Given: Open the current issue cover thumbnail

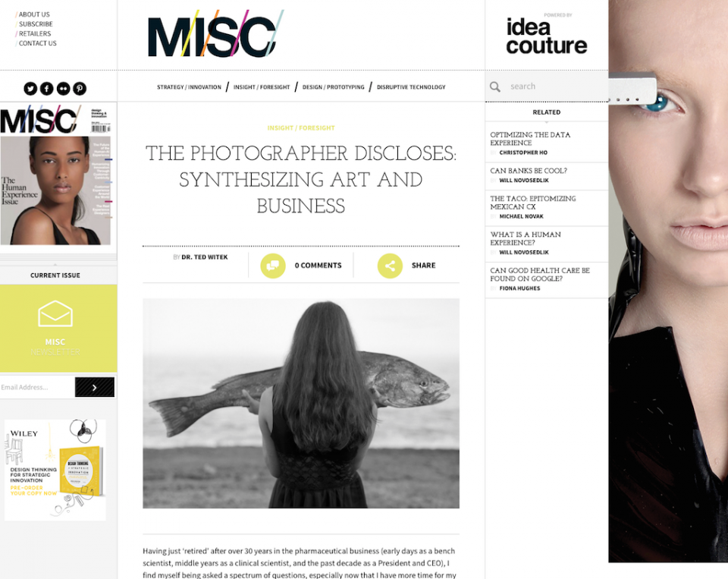Looking at the screenshot, I should tap(55, 175).
